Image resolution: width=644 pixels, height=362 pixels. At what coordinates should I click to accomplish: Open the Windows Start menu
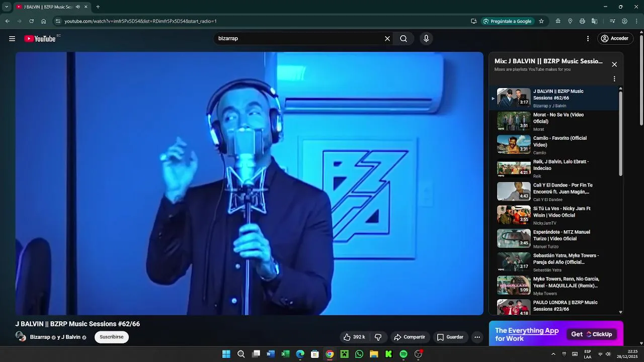pyautogui.click(x=226, y=354)
